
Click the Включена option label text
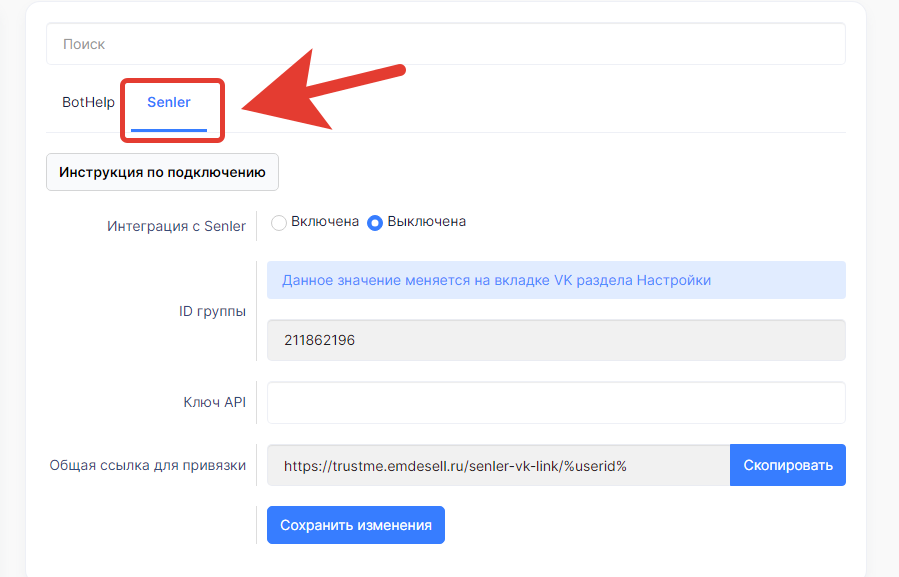tap(325, 222)
